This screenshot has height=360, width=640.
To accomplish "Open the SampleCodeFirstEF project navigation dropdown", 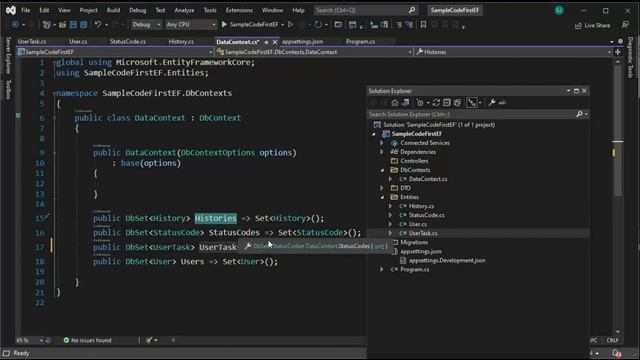I will (115, 52).
